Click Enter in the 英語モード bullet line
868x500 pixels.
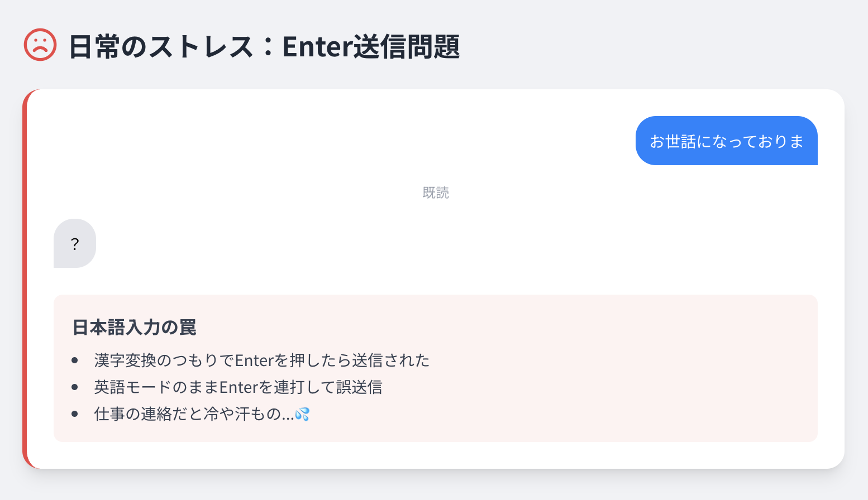(x=239, y=387)
